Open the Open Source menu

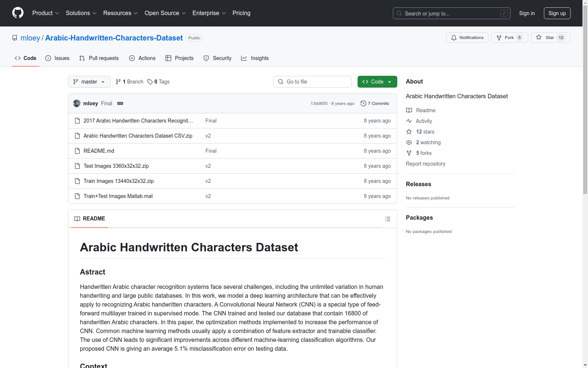coord(165,13)
